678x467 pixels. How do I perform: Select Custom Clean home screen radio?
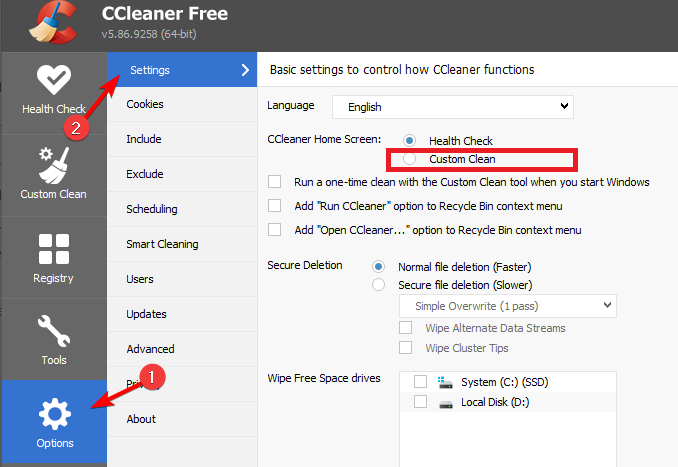(409, 159)
